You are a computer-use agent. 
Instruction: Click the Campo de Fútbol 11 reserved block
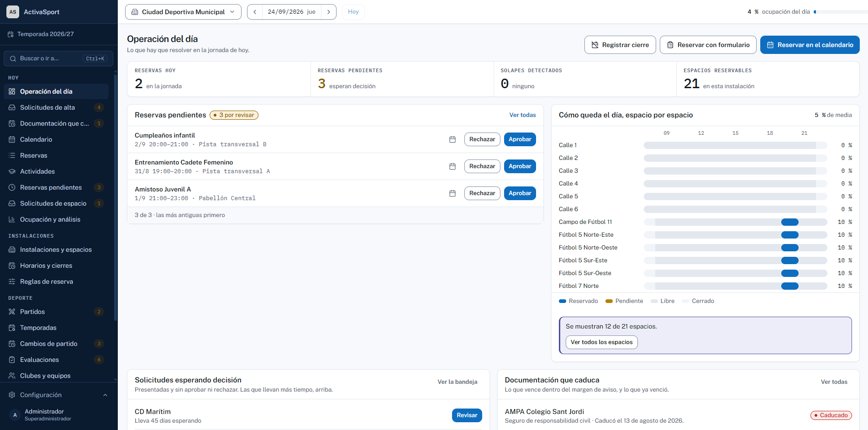pos(790,222)
